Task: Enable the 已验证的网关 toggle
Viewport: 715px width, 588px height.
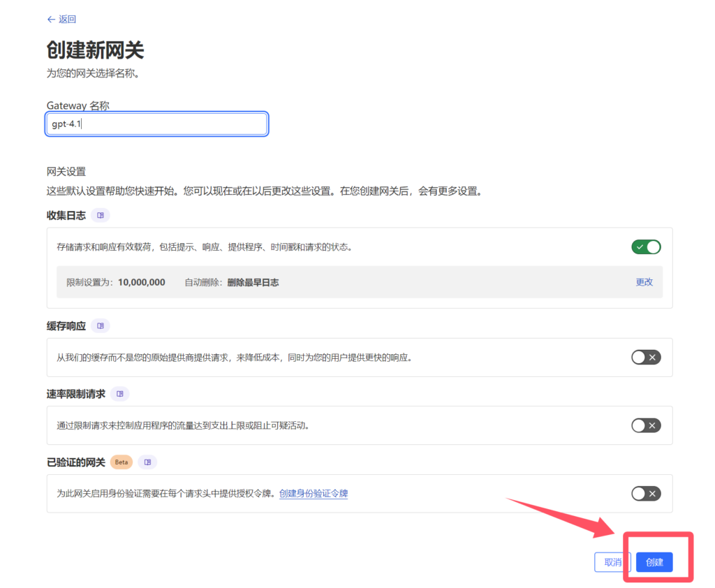Action: (x=645, y=493)
